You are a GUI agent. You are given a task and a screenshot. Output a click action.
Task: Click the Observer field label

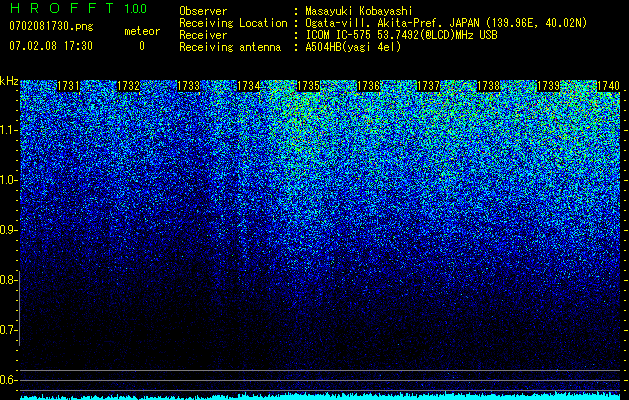pyautogui.click(x=203, y=11)
